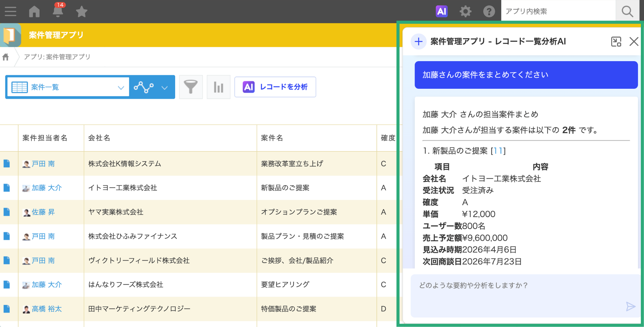Viewport: 644px width, 327px height.
Task: Open 戸田 南 user in ひふみファイナンス row
Action: click(43, 236)
